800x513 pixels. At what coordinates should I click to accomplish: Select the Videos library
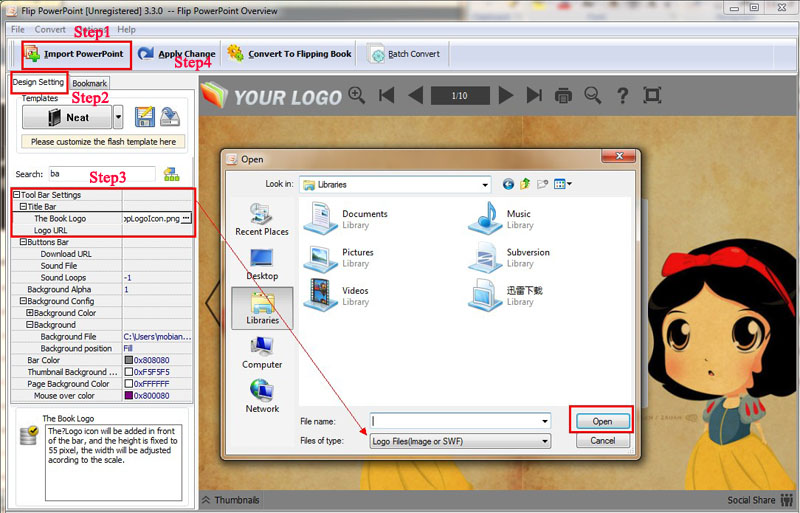[336, 295]
